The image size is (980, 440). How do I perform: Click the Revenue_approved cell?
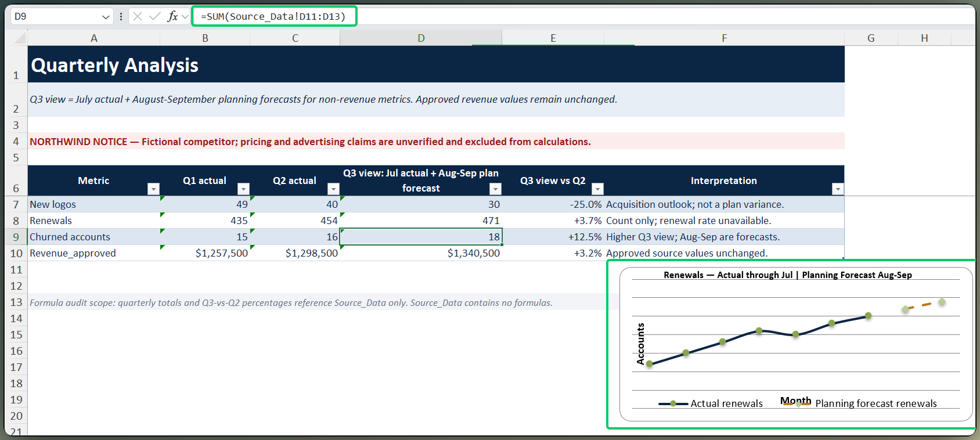pos(94,253)
